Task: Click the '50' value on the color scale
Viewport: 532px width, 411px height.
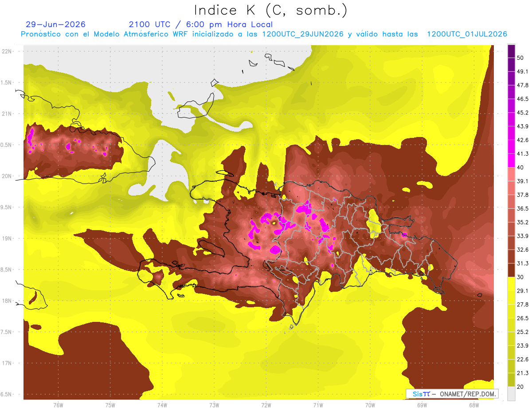Action: 520,58
